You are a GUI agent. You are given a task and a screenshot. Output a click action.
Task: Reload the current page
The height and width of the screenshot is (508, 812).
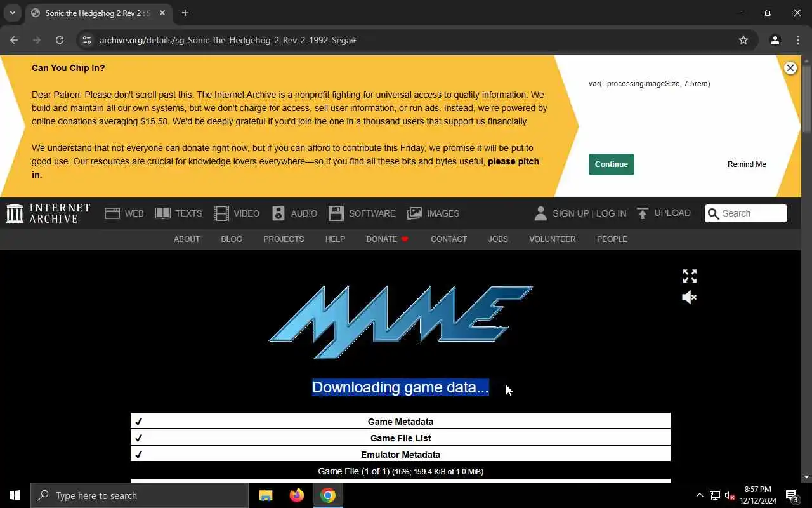coord(60,40)
